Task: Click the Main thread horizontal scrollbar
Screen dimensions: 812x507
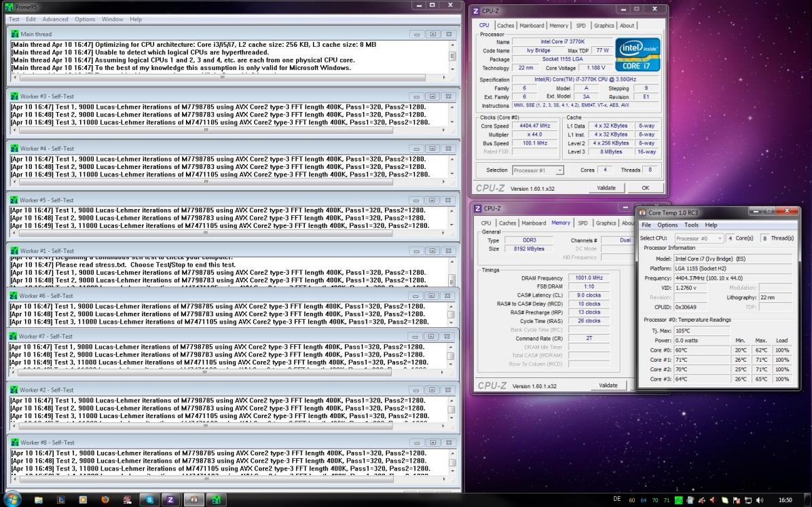Action: (x=229, y=77)
